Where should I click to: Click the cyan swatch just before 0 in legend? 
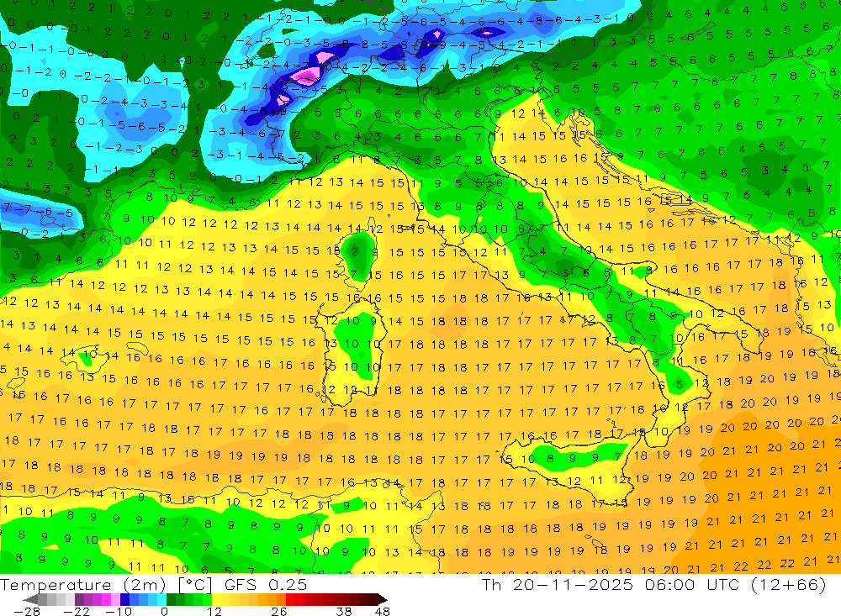point(161,599)
